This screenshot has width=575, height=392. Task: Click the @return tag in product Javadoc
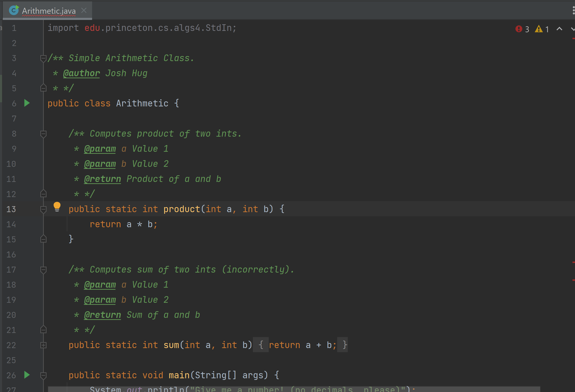[102, 179]
